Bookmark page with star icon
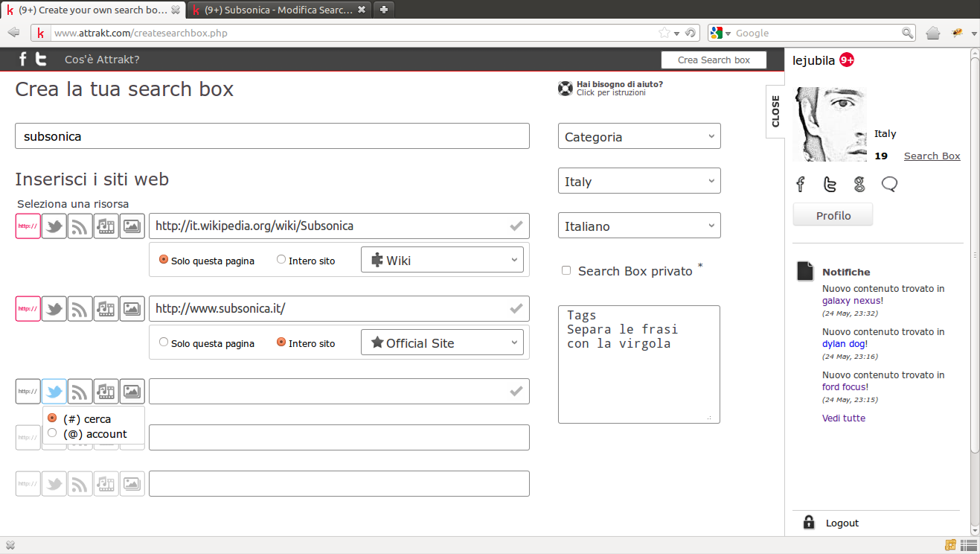Image resolution: width=980 pixels, height=554 pixels. 664,33
